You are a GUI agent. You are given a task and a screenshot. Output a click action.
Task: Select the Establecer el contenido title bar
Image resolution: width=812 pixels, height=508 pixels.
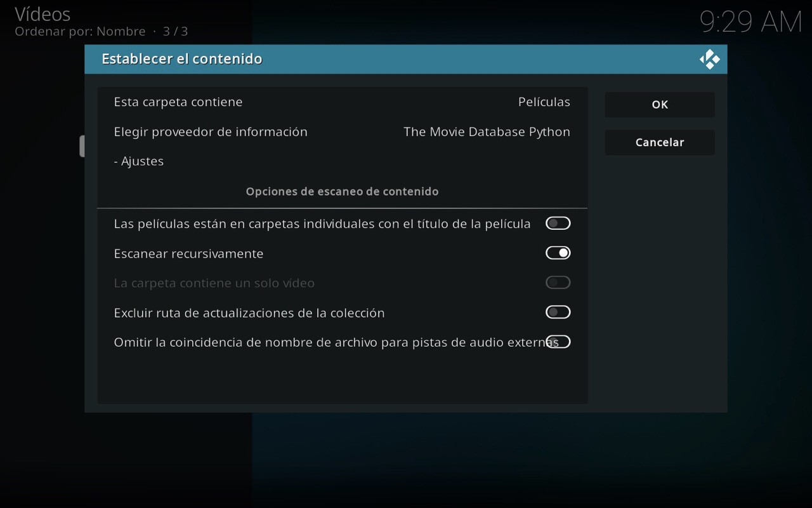click(x=182, y=58)
